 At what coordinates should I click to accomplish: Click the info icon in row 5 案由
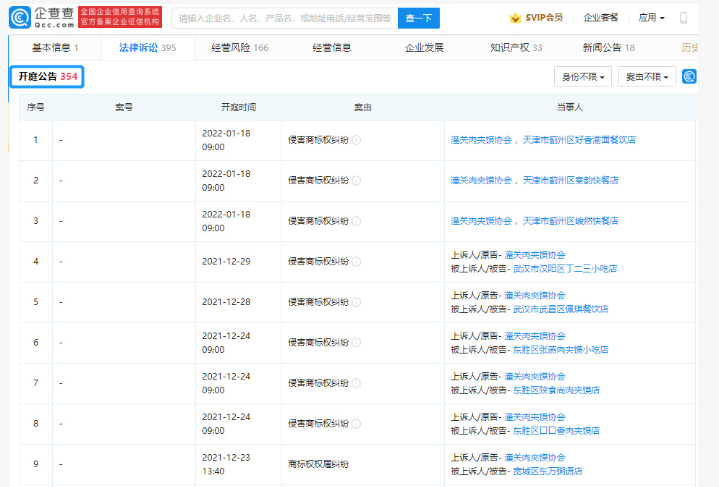pyautogui.click(x=356, y=302)
